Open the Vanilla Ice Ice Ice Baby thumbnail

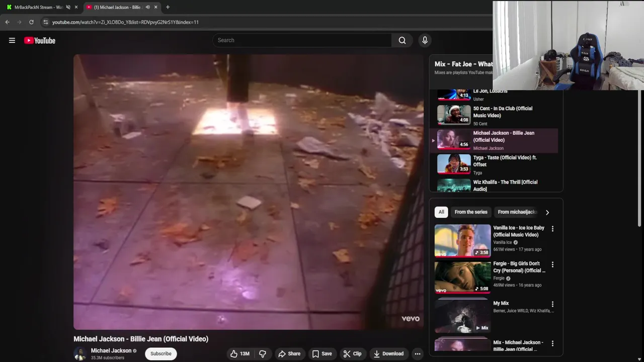(x=462, y=240)
